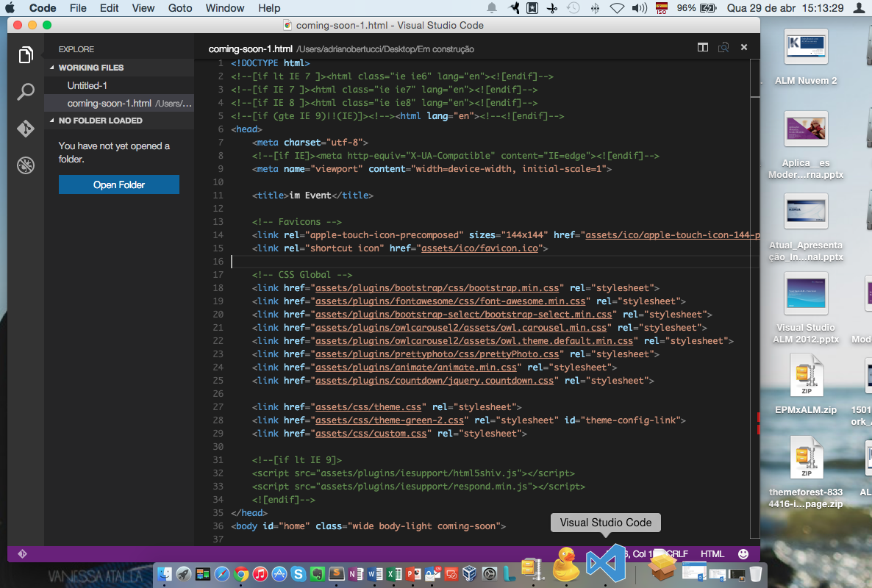Follow the bootstrap.min.css link

click(437, 288)
